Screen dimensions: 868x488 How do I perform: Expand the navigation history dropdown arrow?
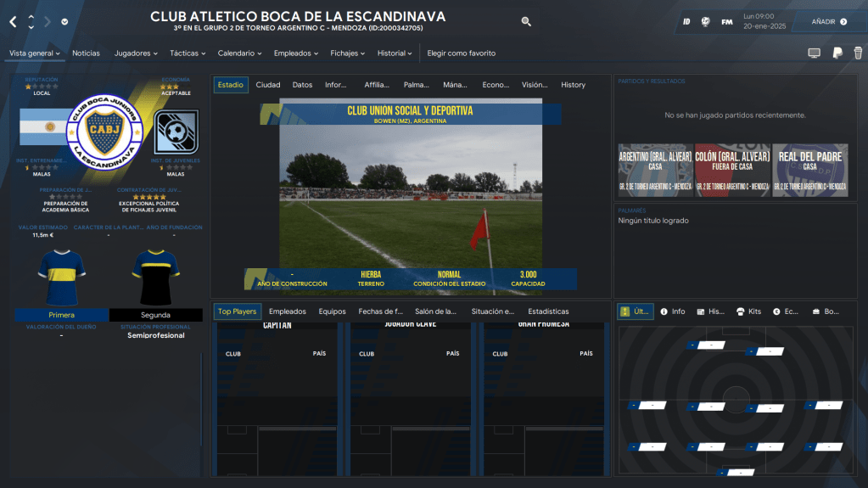pyautogui.click(x=65, y=22)
